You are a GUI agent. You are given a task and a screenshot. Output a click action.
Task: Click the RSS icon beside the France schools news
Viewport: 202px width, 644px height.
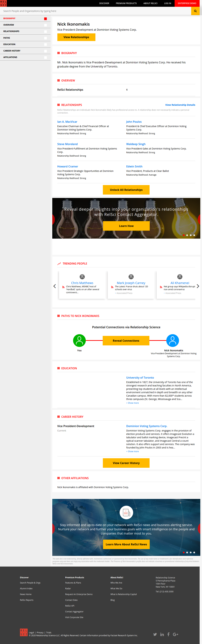(112, 287)
